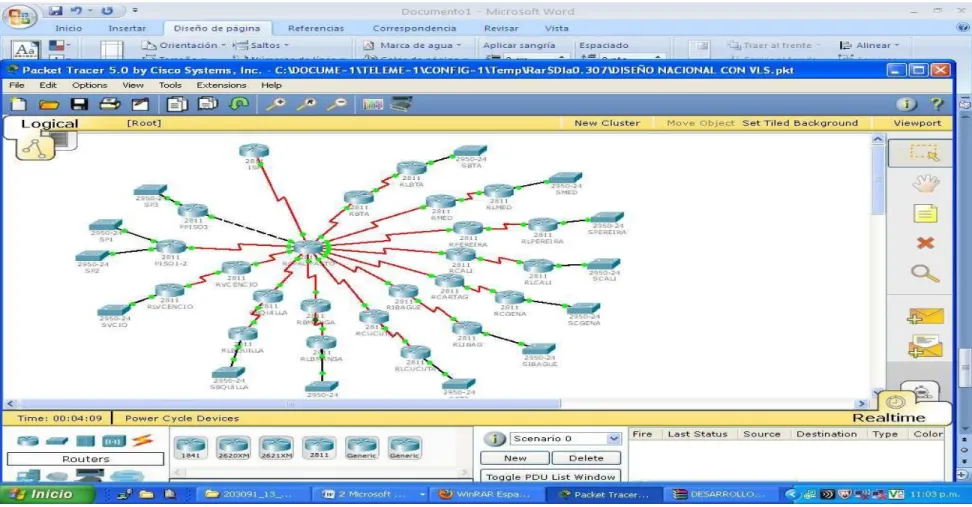This screenshot has height=507, width=972.
Task: Click the New scenario button
Action: 515,458
